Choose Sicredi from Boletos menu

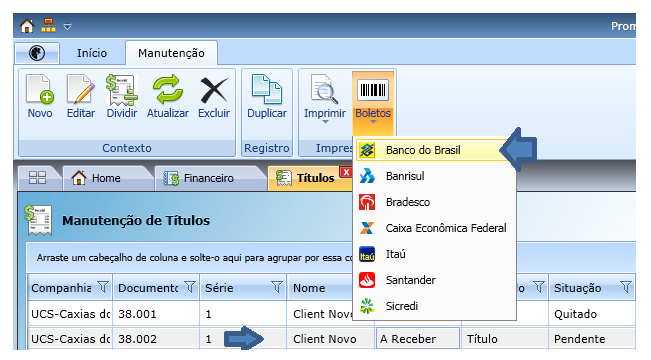[x=434, y=306]
